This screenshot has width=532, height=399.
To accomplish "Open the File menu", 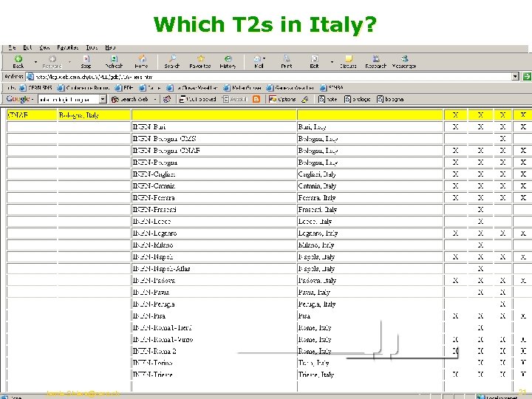I will point(12,47).
